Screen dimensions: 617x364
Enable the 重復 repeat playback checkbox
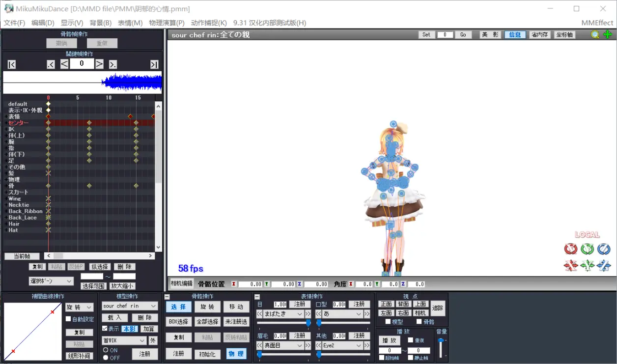pos(411,340)
